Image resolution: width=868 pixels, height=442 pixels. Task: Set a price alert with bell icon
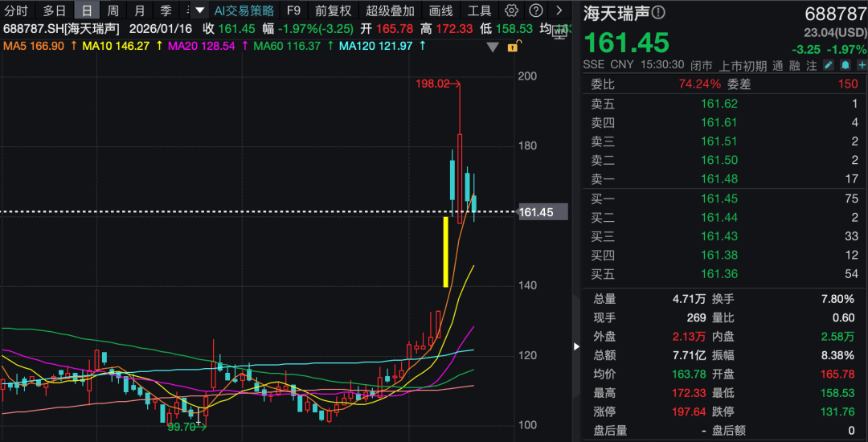coord(845,64)
